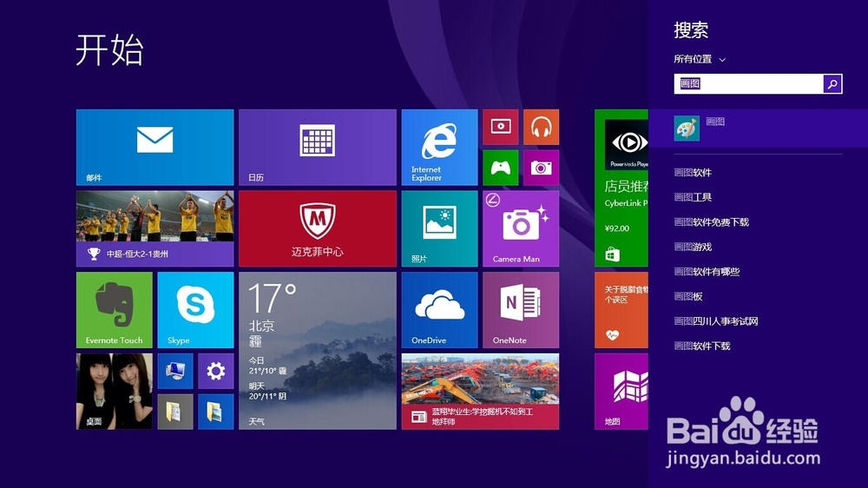Launch the Camera Man tile

tap(521, 228)
